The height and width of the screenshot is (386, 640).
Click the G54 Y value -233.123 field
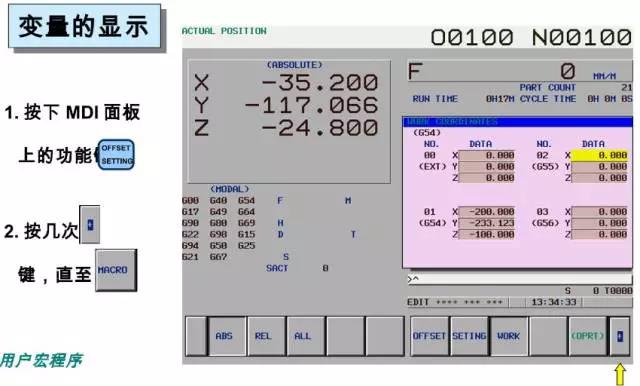pyautogui.click(x=487, y=223)
